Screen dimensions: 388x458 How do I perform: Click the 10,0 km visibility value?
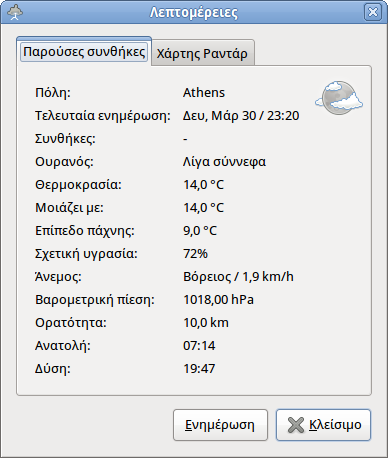[x=206, y=323]
